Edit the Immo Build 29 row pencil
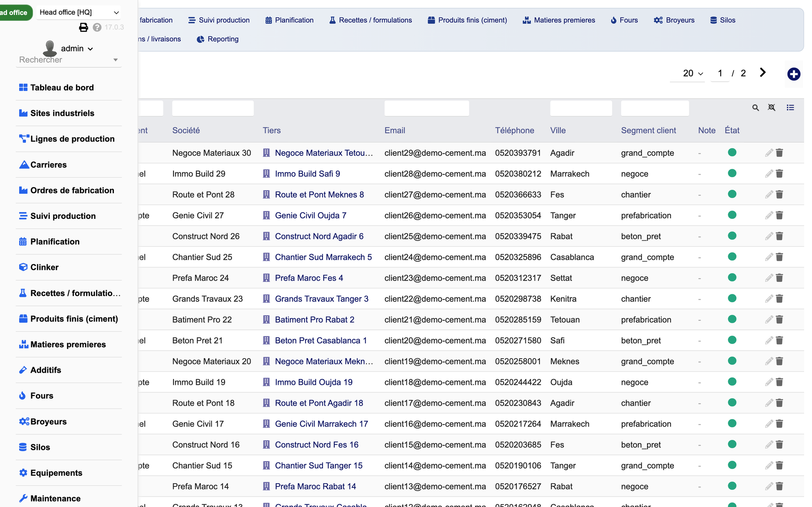This screenshot has height=507, width=812. pos(769,174)
